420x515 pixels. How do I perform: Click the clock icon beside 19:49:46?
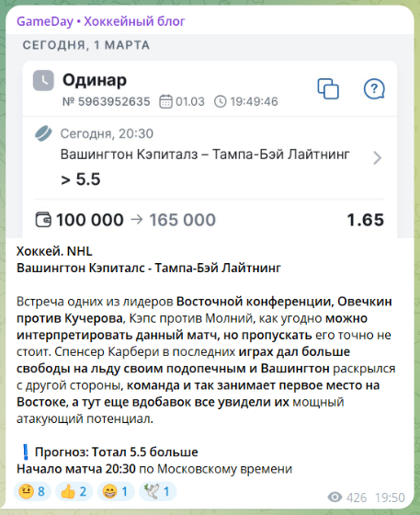coord(221,101)
